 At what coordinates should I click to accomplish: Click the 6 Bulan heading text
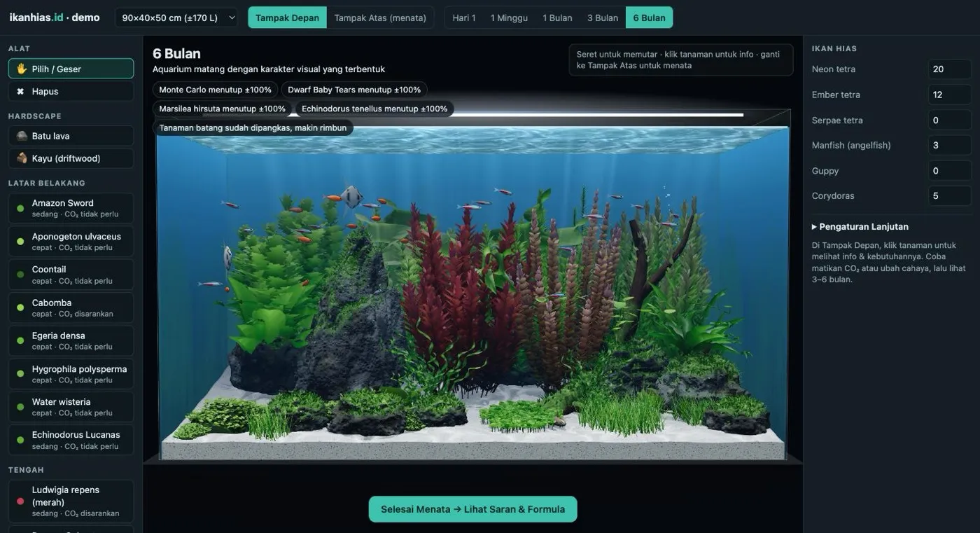tap(176, 53)
